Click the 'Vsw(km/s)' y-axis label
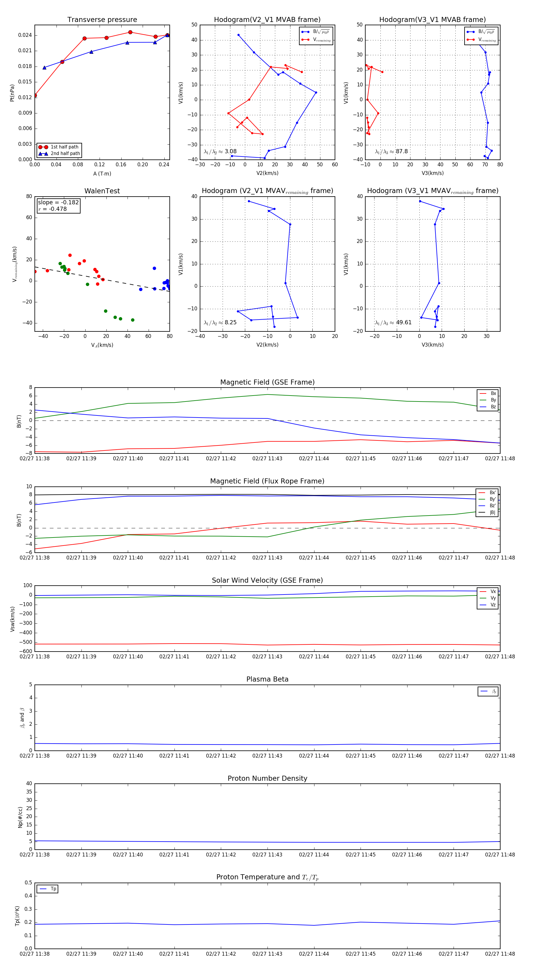Screen dimensions: 535x980 (12, 619)
